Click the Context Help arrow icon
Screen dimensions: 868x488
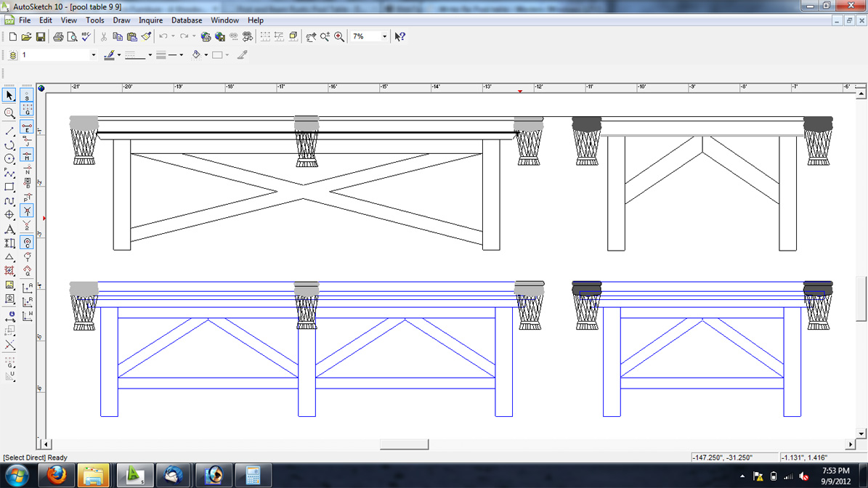[399, 36]
